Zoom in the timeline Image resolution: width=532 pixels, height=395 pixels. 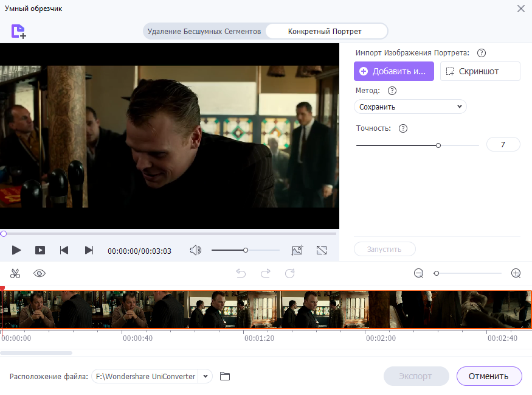(516, 273)
